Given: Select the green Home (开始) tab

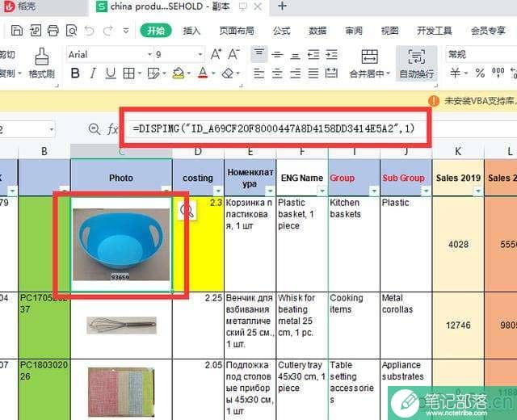Looking at the screenshot, I should [x=156, y=31].
